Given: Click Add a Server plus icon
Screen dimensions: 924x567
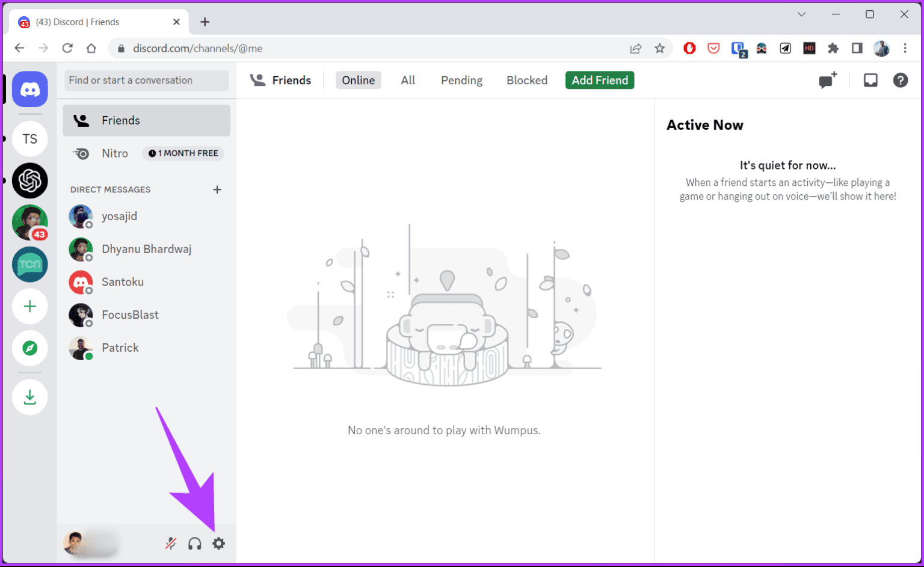Looking at the screenshot, I should click(x=30, y=307).
